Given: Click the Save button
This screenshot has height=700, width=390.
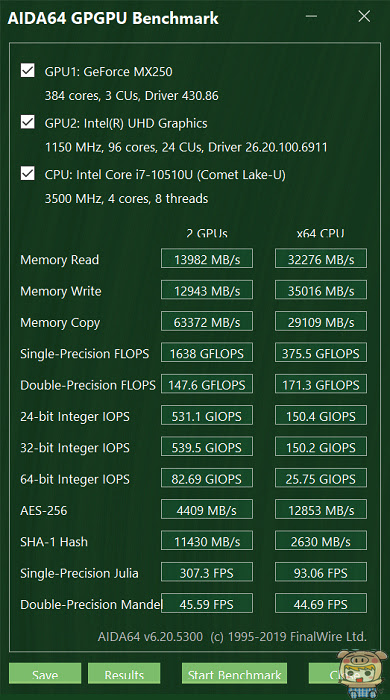Looking at the screenshot, I should [45, 673].
